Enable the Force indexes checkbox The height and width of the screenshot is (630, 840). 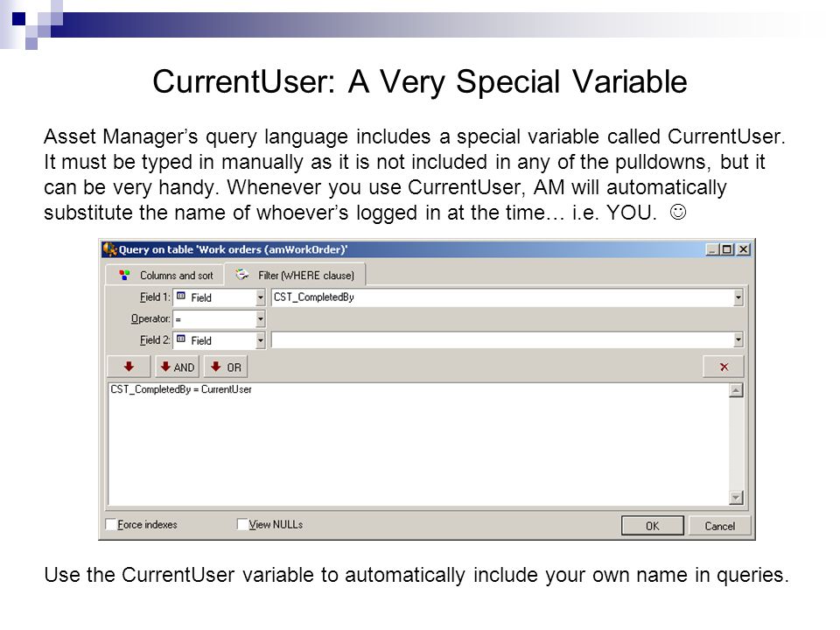111,524
